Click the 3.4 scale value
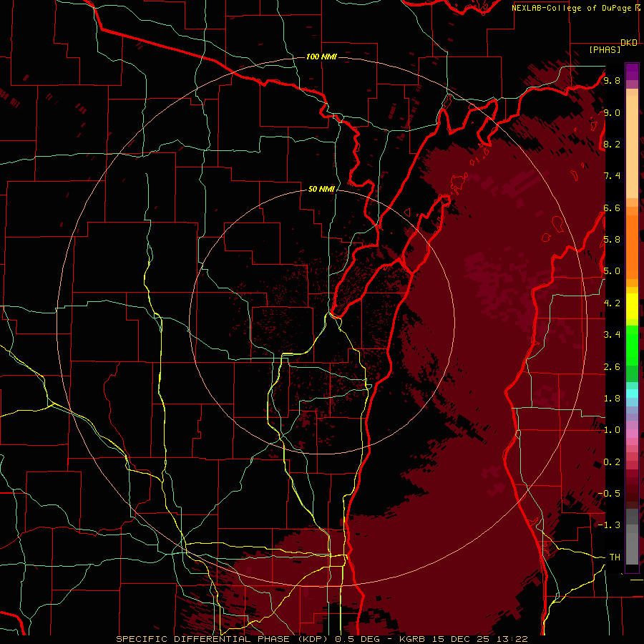Screen dimensions: 644x644 pos(612,335)
